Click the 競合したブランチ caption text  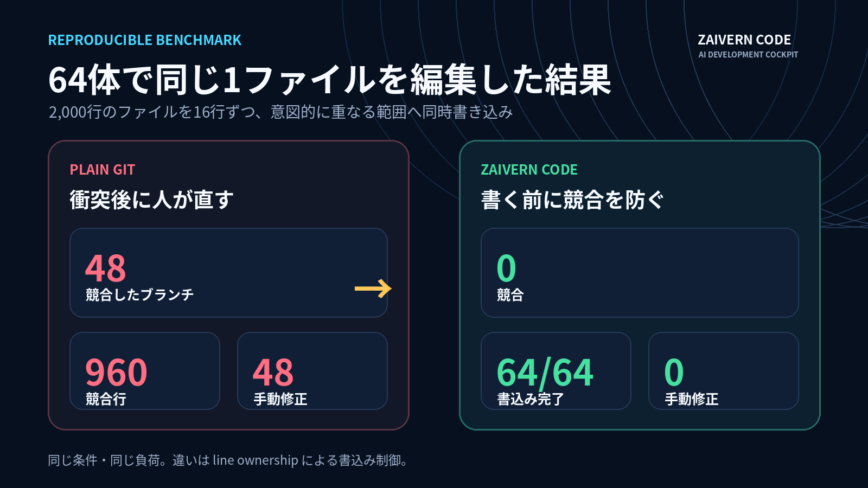(140, 294)
